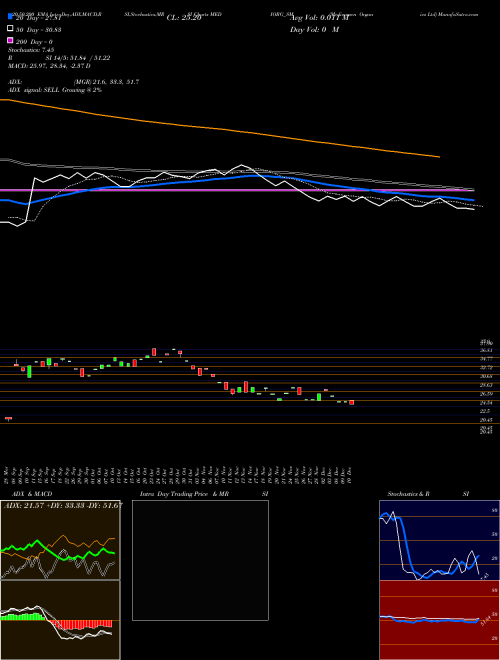Screen dimensions: 500x660
Task: Click the isolated first red candle at far left
Action: click(x=8, y=418)
